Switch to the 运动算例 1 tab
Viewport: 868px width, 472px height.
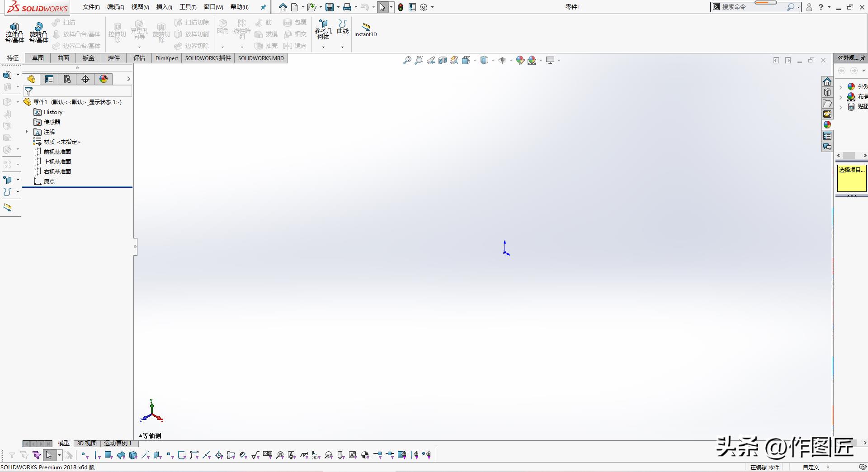point(118,443)
